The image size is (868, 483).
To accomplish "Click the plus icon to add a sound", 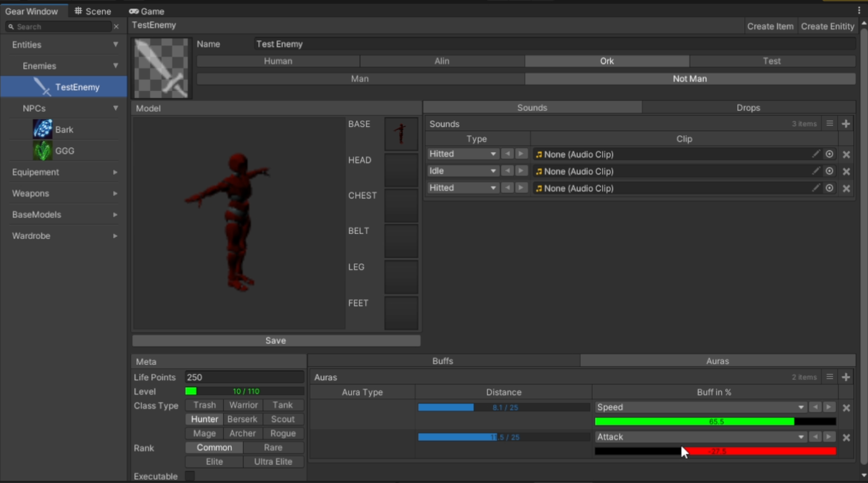I will pos(846,124).
